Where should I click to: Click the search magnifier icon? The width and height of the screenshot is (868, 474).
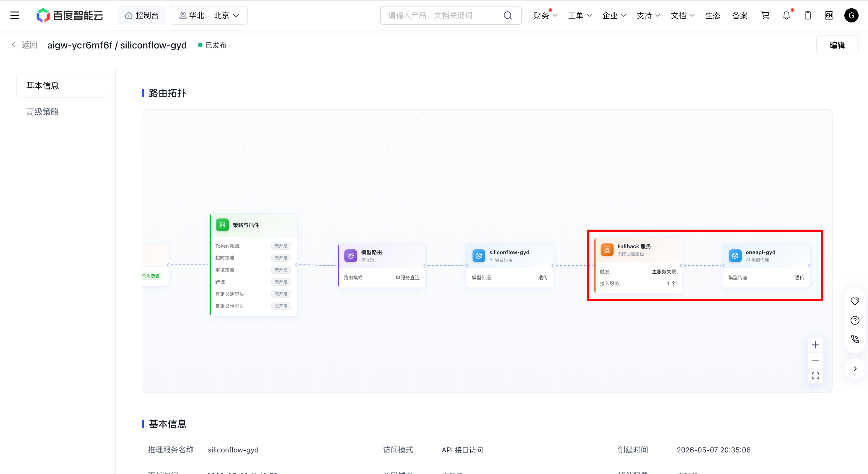pos(508,16)
